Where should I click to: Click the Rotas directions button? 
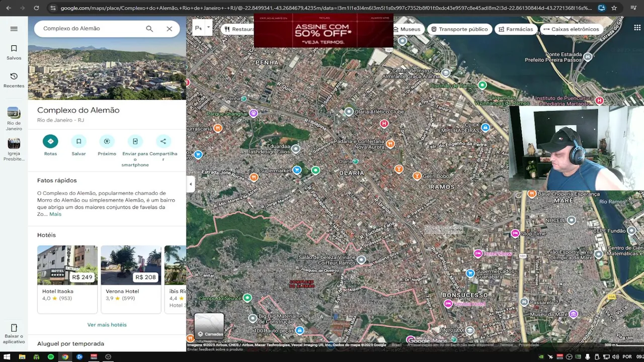point(50,141)
